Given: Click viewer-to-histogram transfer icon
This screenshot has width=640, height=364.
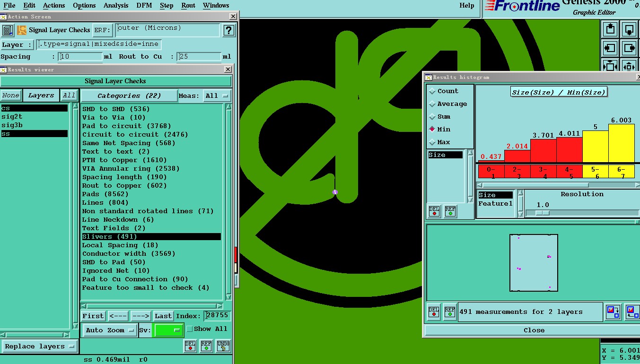Looking at the screenshot, I should 632,312.
